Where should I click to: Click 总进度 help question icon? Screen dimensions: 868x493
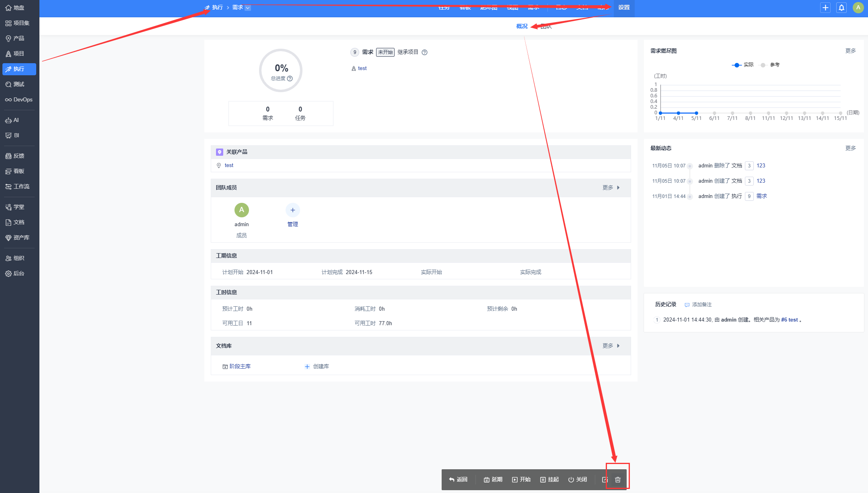pyautogui.click(x=290, y=78)
